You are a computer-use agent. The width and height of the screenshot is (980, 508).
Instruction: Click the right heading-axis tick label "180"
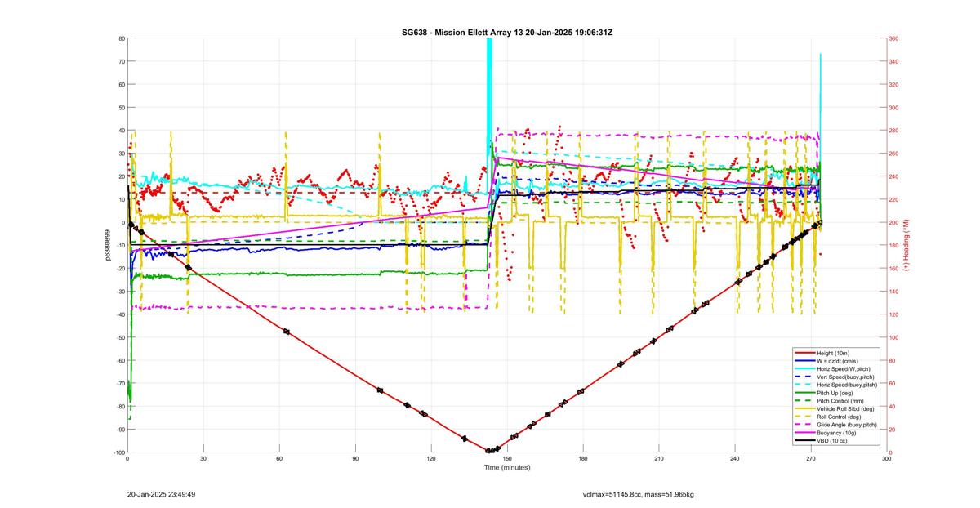(894, 245)
